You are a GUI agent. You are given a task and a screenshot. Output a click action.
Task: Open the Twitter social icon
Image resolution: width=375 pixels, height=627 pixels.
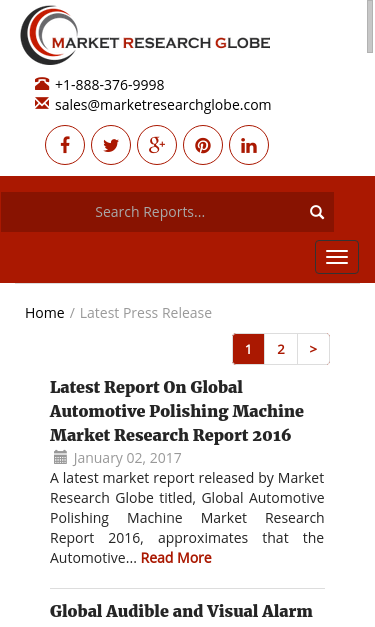[x=111, y=145]
